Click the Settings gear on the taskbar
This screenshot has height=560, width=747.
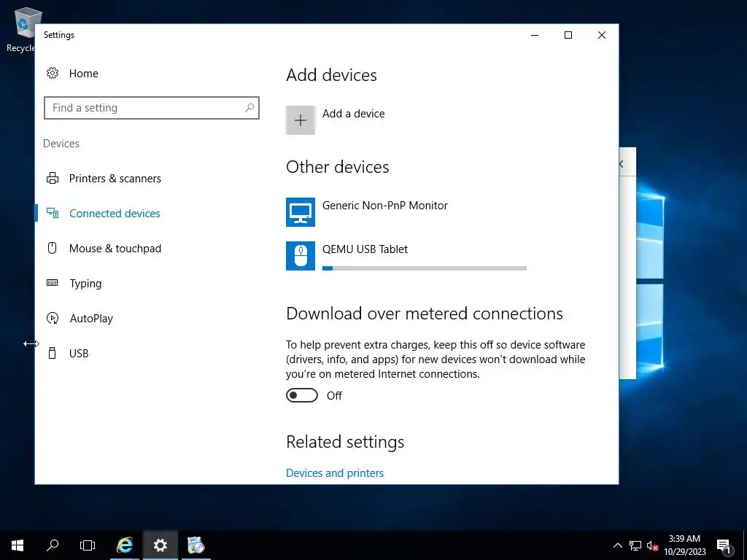coord(160,545)
